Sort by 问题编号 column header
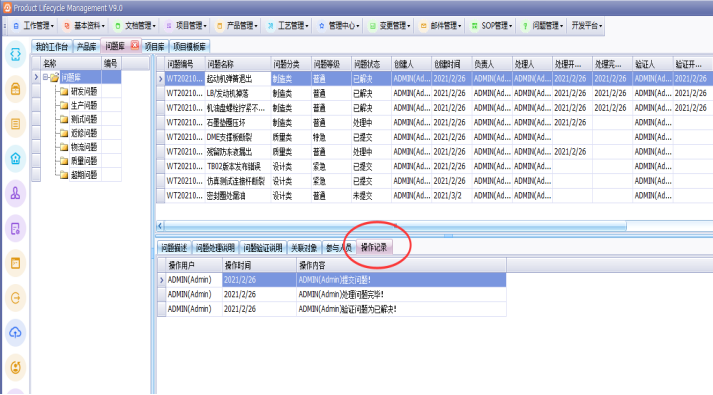Viewport: 713px width, 395px height. [x=184, y=64]
